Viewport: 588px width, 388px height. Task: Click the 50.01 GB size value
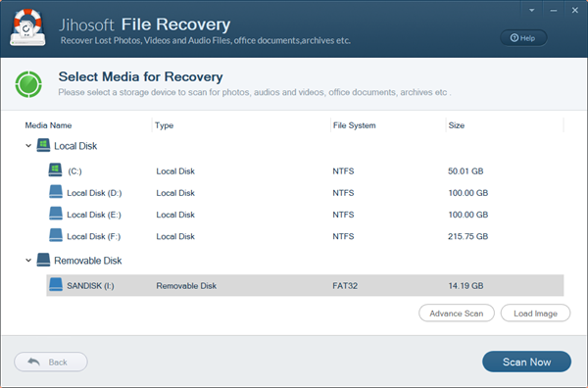465,171
